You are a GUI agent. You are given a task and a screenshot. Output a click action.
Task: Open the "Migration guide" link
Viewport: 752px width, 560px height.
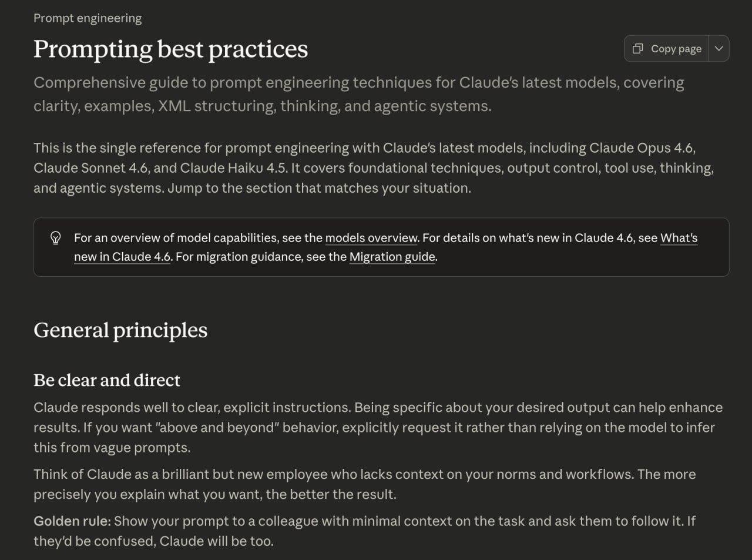[392, 257]
